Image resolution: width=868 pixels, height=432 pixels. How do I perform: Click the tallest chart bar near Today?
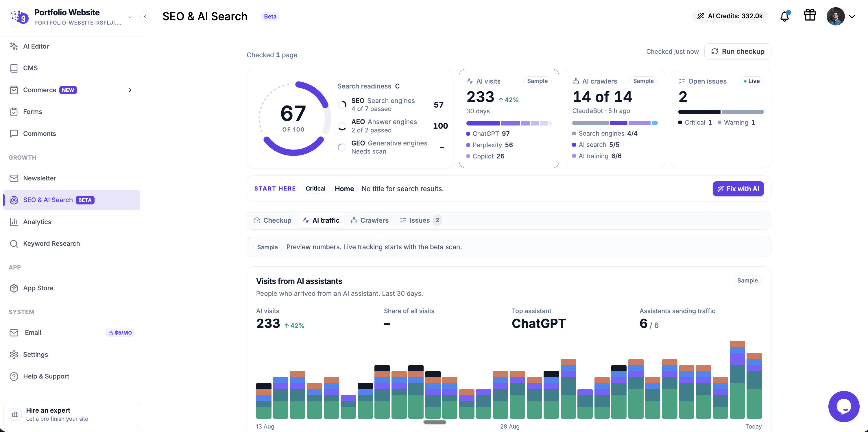(x=737, y=380)
